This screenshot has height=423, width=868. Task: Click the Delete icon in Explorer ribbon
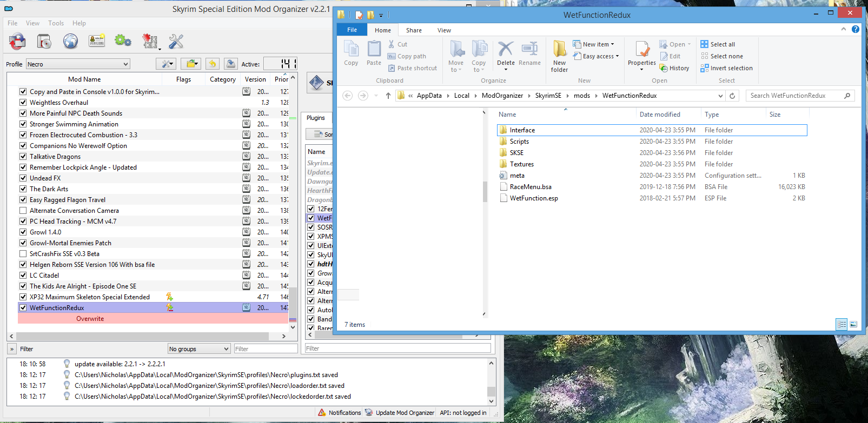coord(506,53)
